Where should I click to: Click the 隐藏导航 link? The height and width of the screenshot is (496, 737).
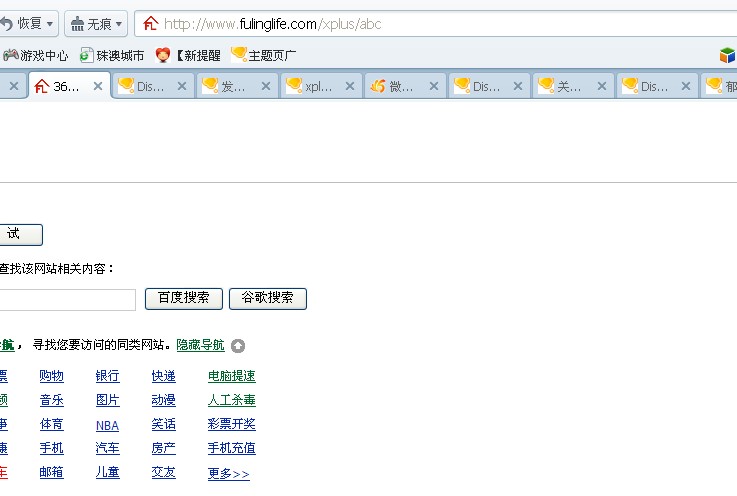point(201,345)
